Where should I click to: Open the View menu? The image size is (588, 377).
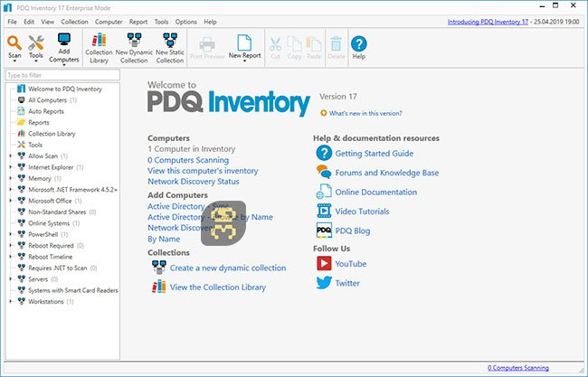(47, 22)
